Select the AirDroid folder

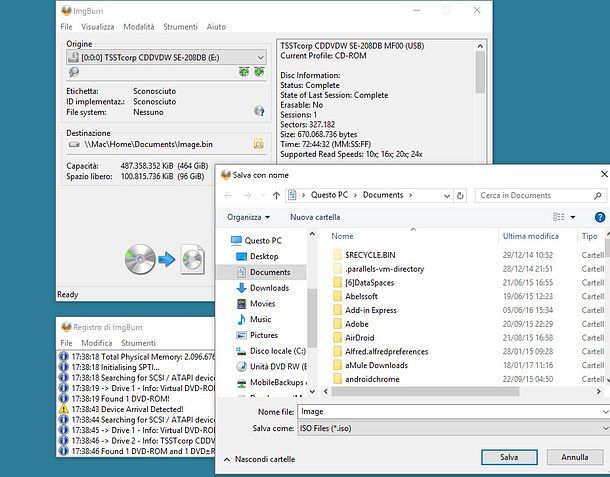pyautogui.click(x=354, y=338)
